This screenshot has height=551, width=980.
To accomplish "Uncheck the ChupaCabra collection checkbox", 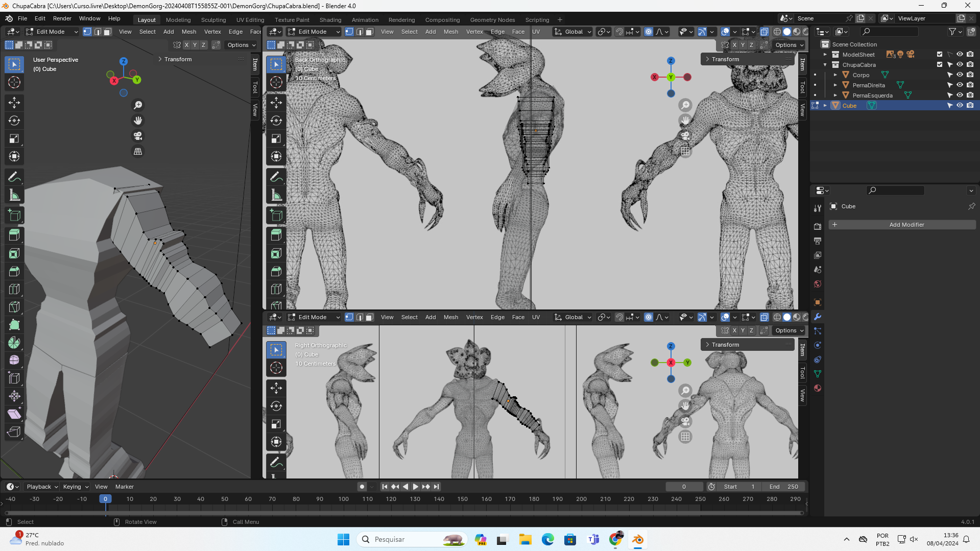I will click(939, 64).
